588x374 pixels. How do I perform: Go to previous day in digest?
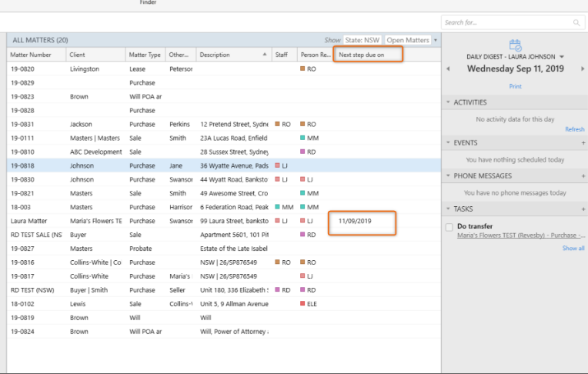448,69
